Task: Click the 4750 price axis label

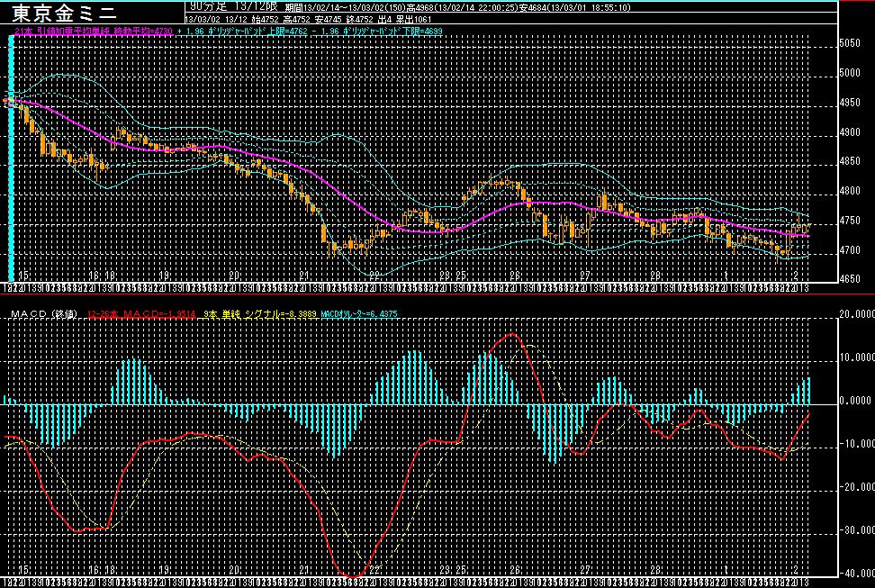Action: [x=850, y=222]
